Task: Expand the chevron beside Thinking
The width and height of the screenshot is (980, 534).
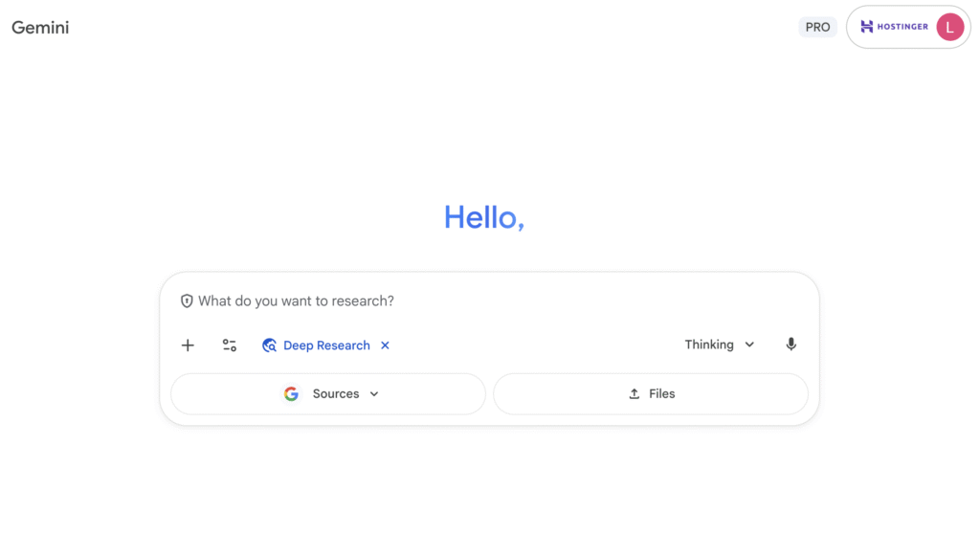Action: tap(749, 345)
